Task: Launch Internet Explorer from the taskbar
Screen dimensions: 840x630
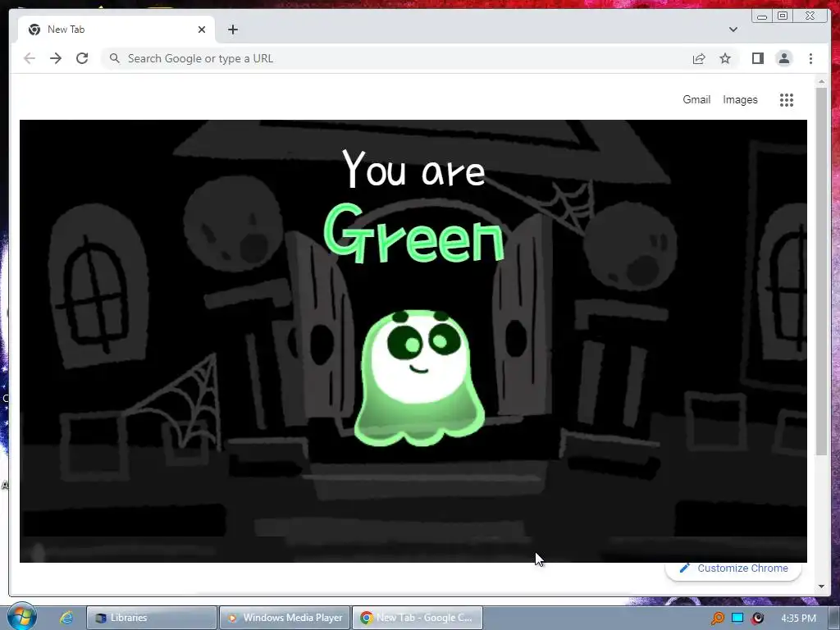Action: tap(66, 618)
